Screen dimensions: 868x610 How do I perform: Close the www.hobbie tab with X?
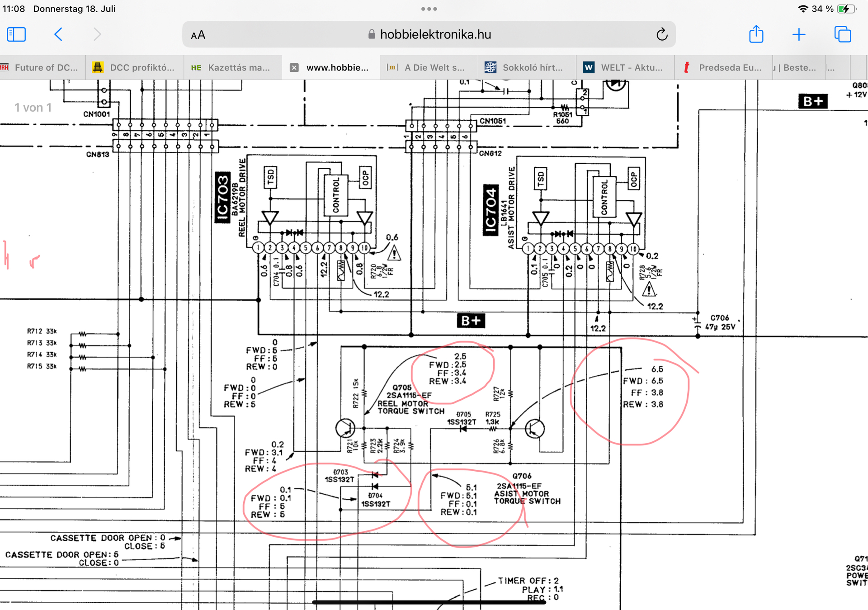tap(294, 67)
